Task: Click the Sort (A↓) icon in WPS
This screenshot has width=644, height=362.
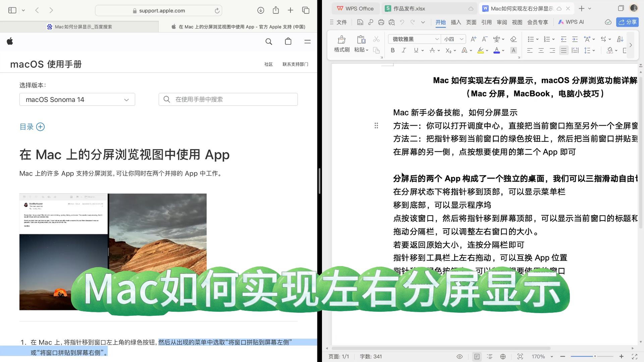Action: click(620, 39)
